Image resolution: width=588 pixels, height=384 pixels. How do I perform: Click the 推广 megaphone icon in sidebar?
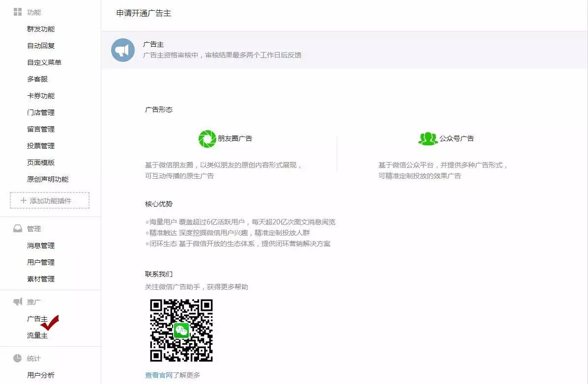pyautogui.click(x=18, y=302)
